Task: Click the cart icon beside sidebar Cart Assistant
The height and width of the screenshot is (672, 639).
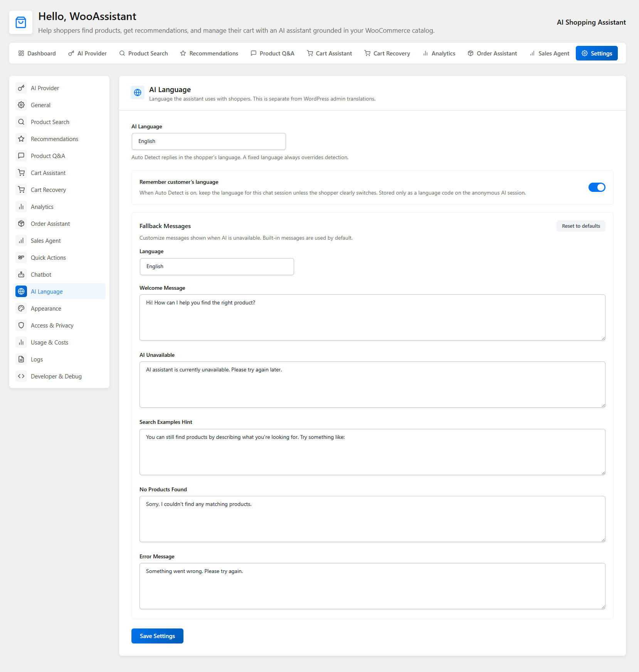Action: coord(21,173)
